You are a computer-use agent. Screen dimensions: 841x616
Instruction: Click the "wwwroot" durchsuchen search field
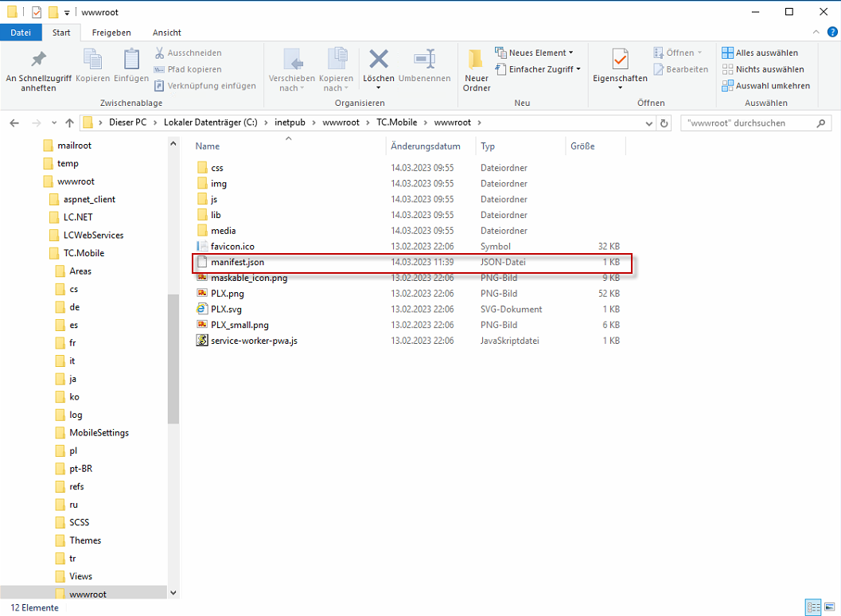(x=746, y=123)
